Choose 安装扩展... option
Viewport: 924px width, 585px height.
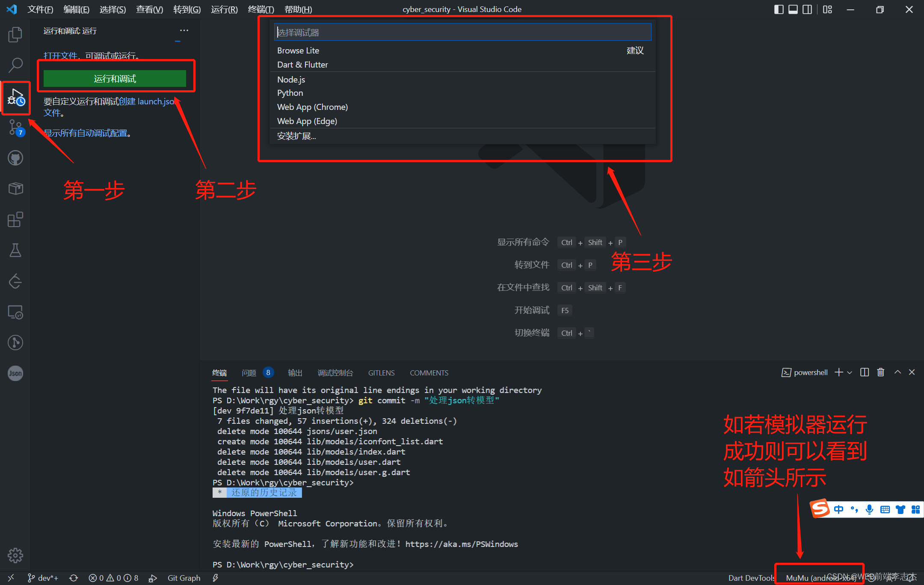462,136
